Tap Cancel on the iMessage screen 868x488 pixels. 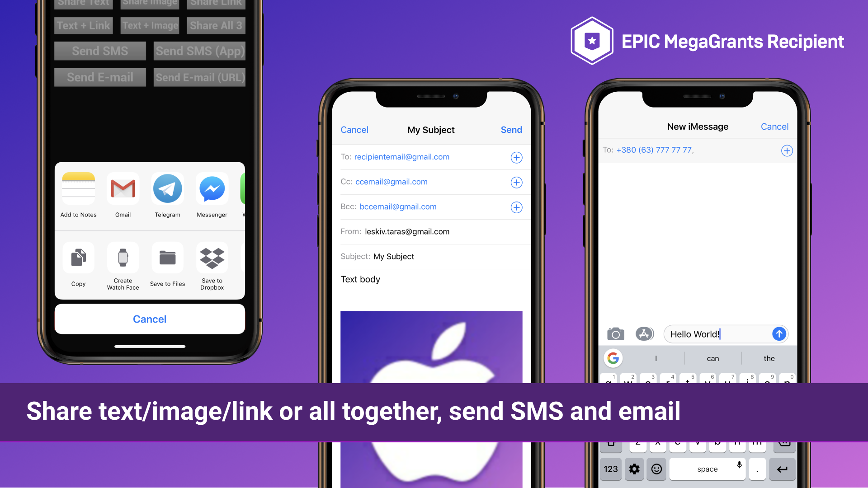[x=775, y=127]
